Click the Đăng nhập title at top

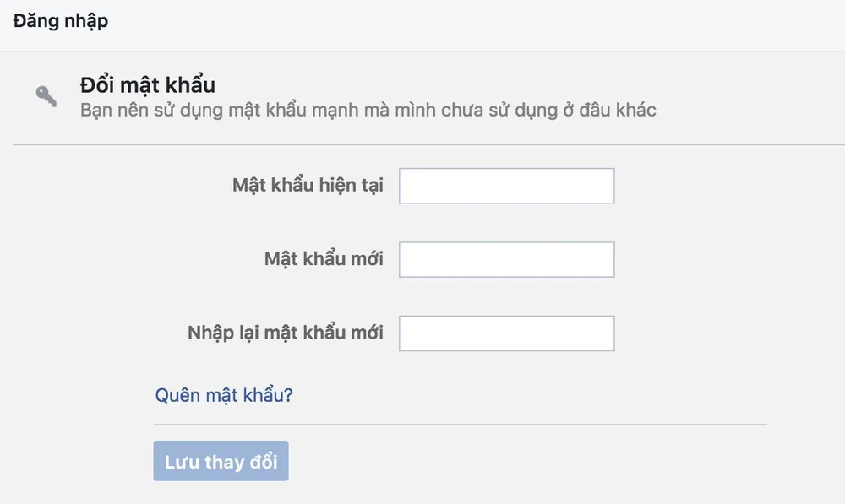(60, 21)
